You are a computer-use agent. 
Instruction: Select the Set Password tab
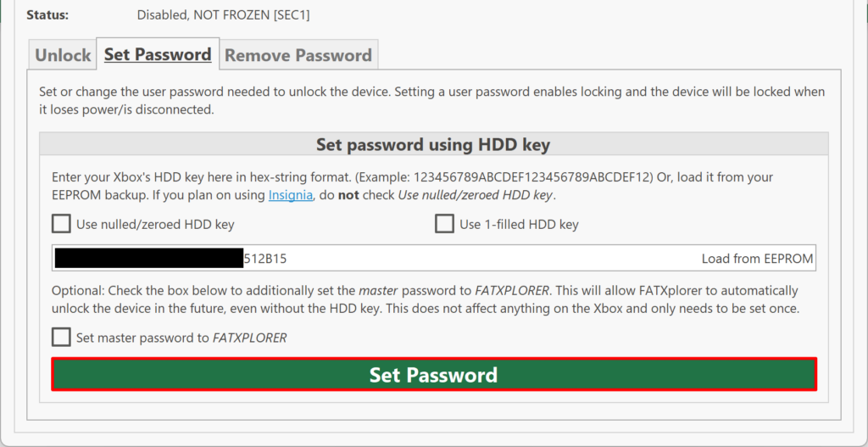(158, 53)
